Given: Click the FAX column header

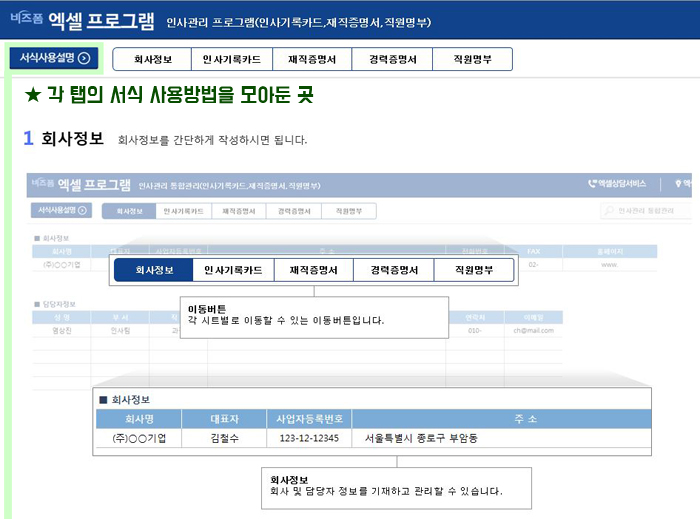Looking at the screenshot, I should coord(533,251).
